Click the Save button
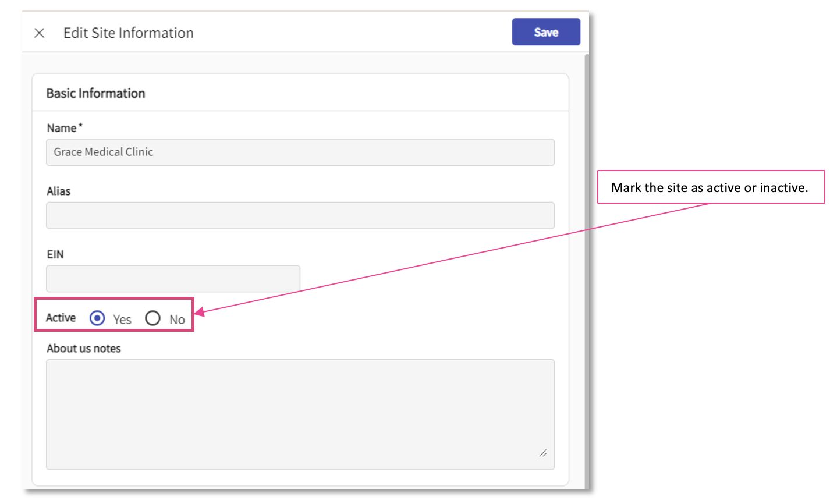 click(x=545, y=32)
